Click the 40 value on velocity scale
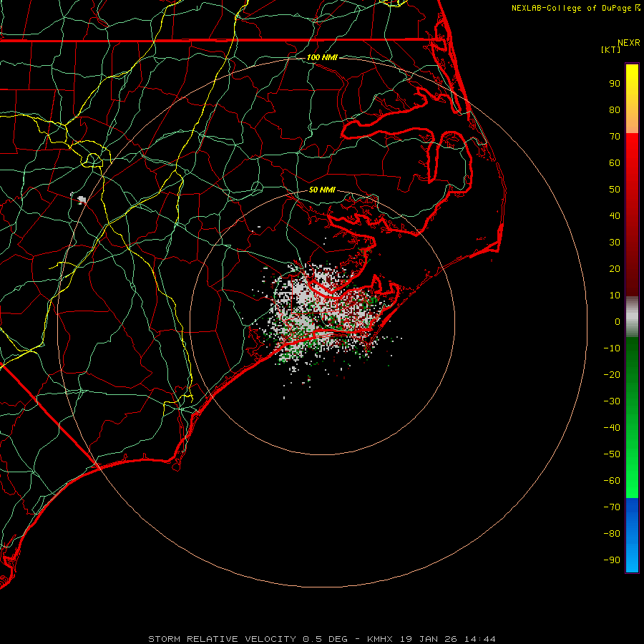 coord(615,215)
